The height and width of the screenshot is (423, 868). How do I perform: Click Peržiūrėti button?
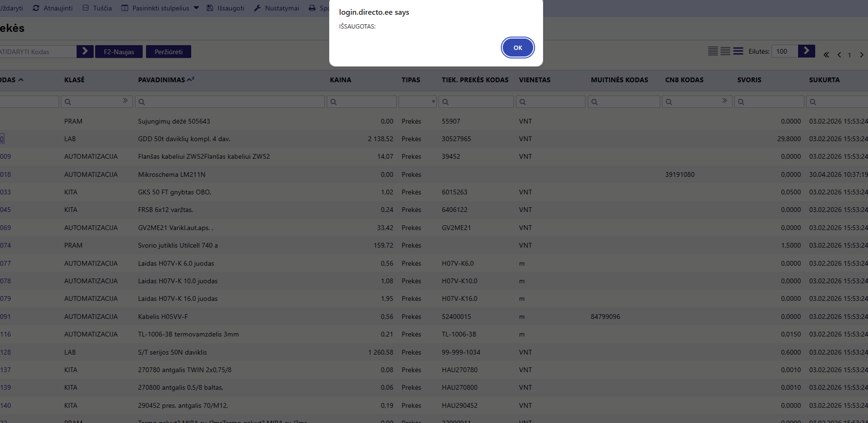[x=168, y=52]
